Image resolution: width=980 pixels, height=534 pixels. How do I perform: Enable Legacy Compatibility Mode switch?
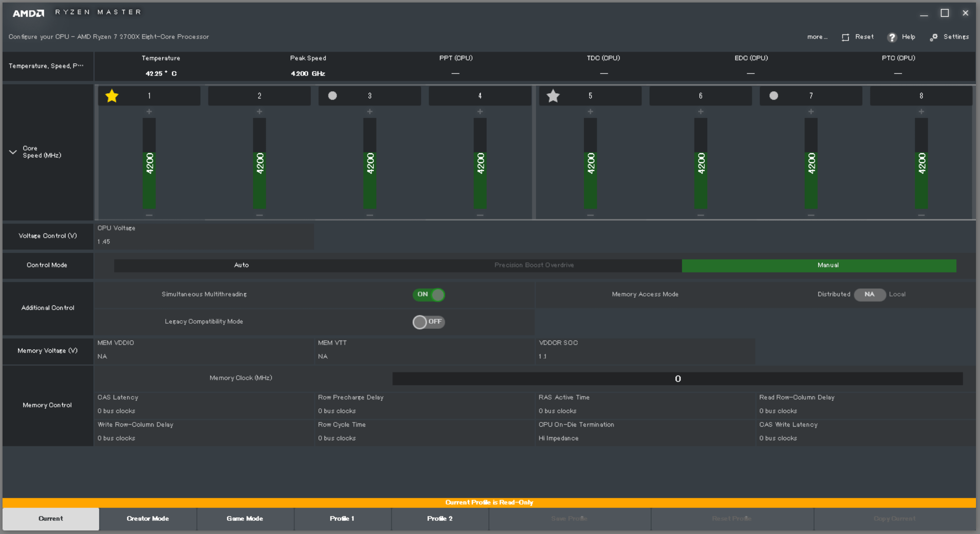[x=429, y=322]
